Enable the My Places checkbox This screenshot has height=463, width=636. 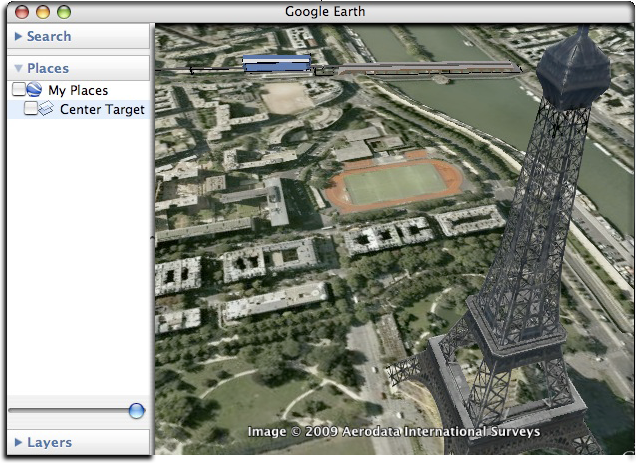19,89
